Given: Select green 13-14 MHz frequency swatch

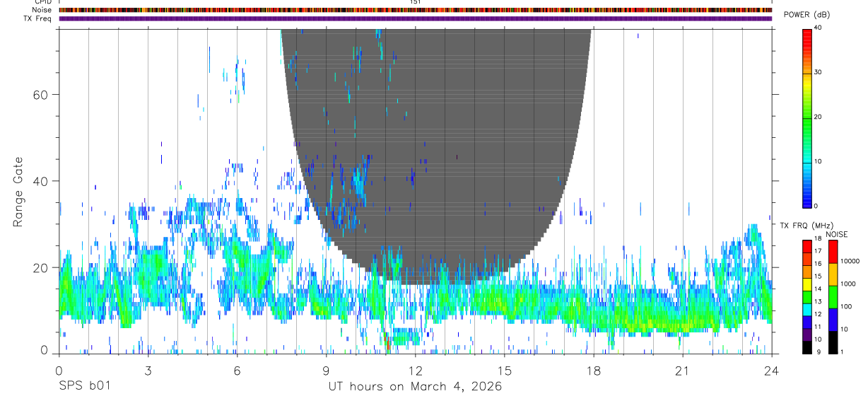Looking at the screenshot, I should tap(807, 297).
